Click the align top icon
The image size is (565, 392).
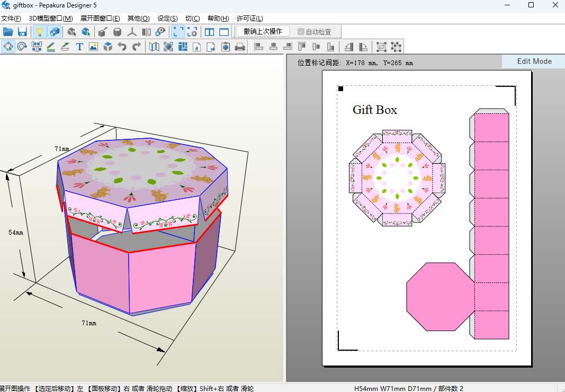302,47
